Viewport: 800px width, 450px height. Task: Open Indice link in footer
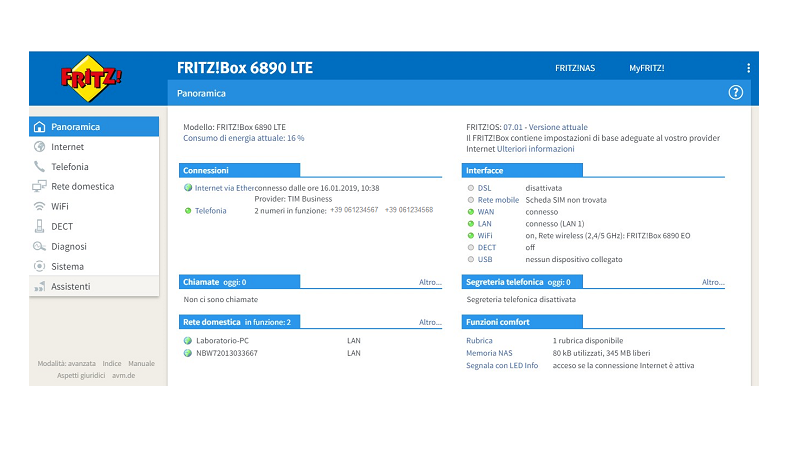pos(112,364)
